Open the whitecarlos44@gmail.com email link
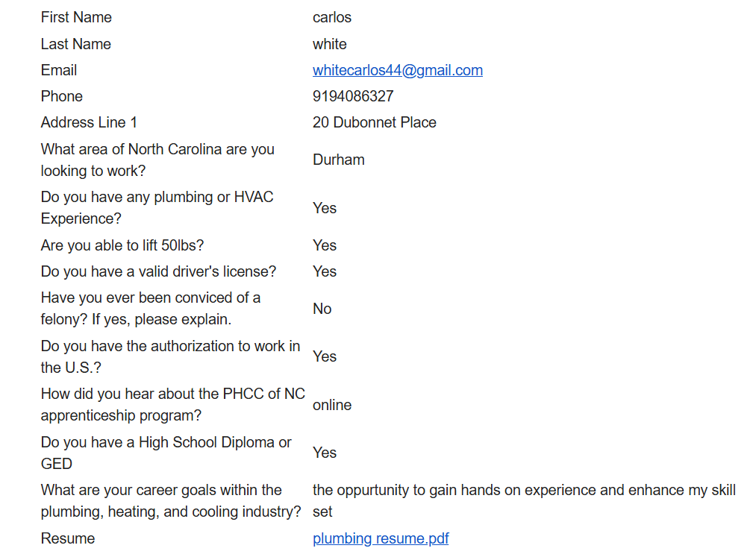Image resolution: width=756 pixels, height=557 pixels. (397, 70)
